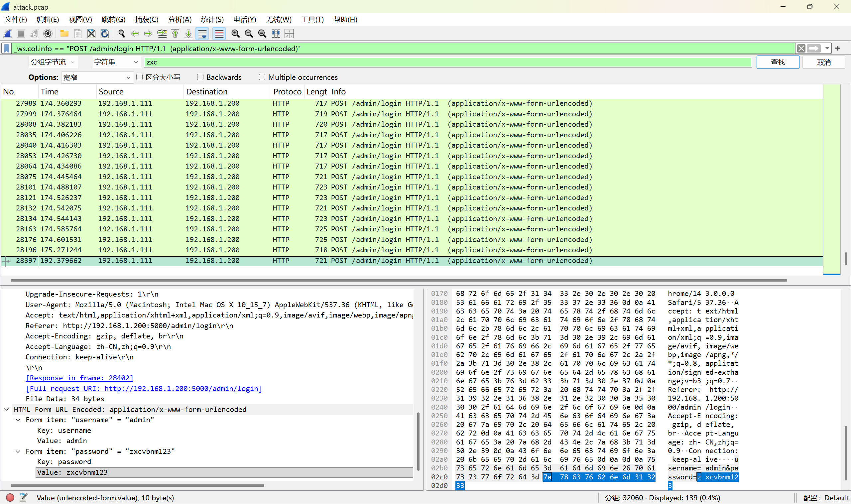
Task: Open the Response in frame 28402 link
Action: click(79, 378)
